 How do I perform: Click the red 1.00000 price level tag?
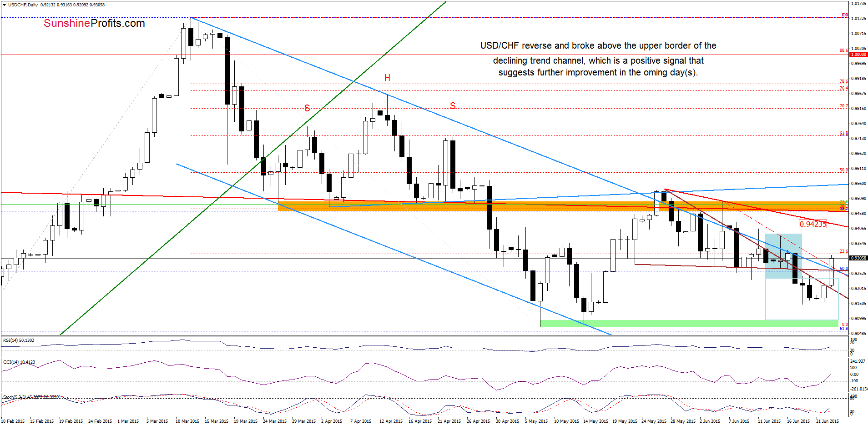point(858,55)
